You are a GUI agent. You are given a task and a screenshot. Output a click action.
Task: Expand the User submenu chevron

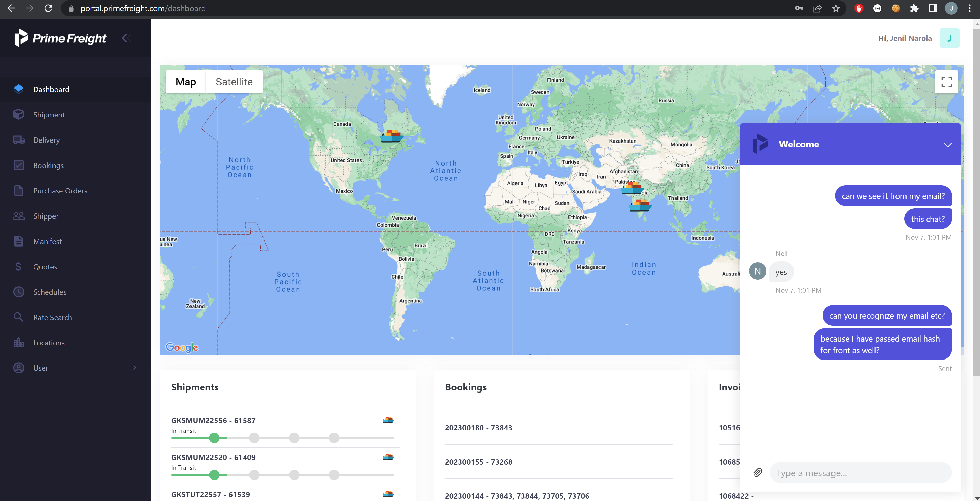135,368
